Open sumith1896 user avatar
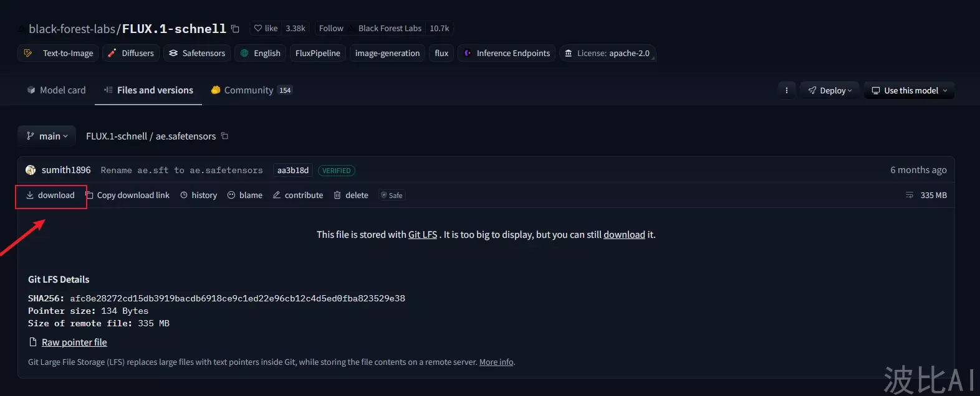This screenshot has height=396, width=980. [x=31, y=170]
